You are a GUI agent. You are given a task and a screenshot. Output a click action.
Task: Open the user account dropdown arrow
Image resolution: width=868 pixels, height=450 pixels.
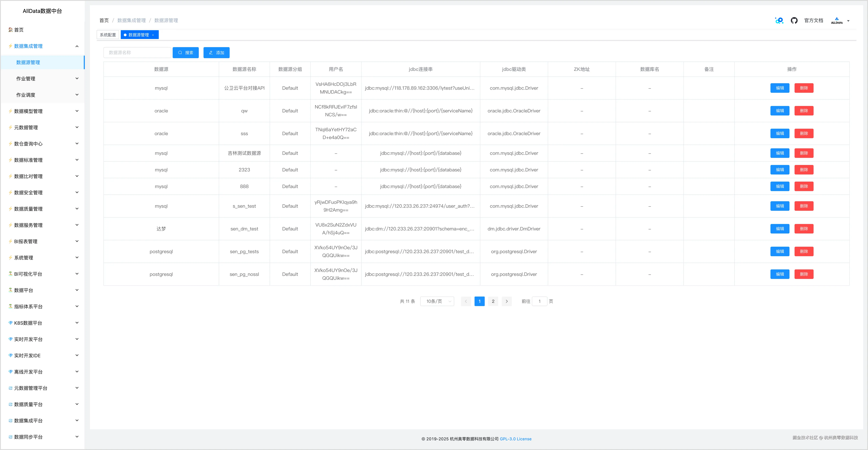tap(848, 21)
